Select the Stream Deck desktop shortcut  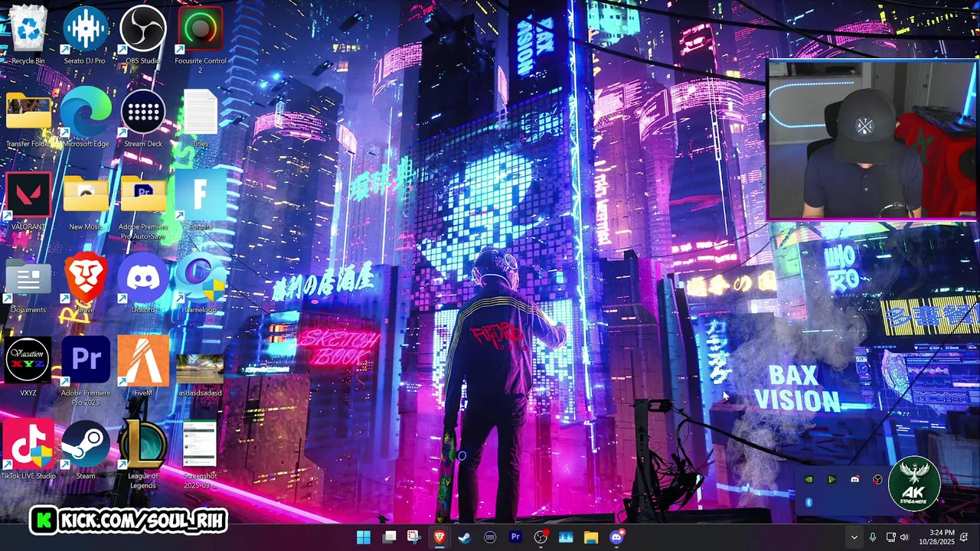[143, 119]
